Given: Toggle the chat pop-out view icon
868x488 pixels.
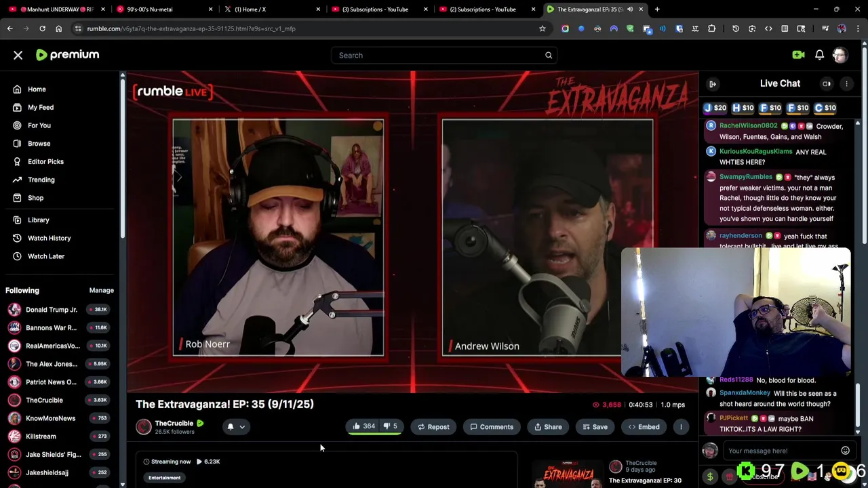Looking at the screenshot, I should click(x=827, y=84).
